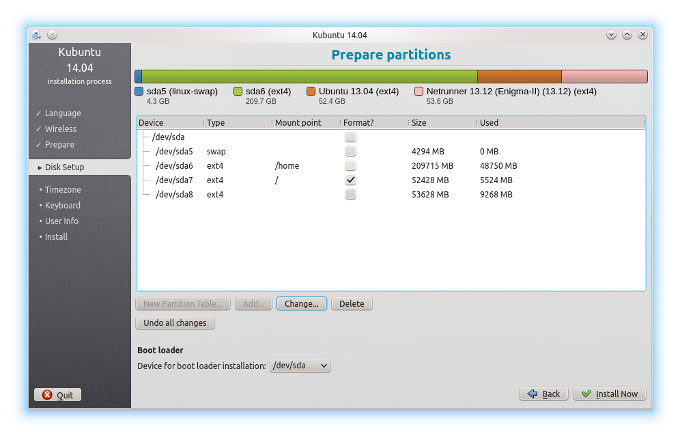
Task: Click orange Ubuntu 13.04 legend swatch
Action: tap(311, 92)
